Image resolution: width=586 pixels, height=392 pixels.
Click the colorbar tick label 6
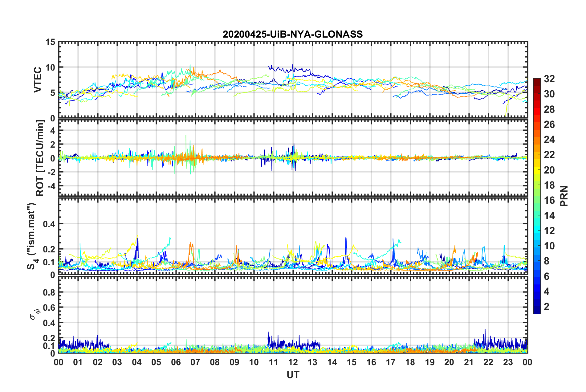[547, 276]
